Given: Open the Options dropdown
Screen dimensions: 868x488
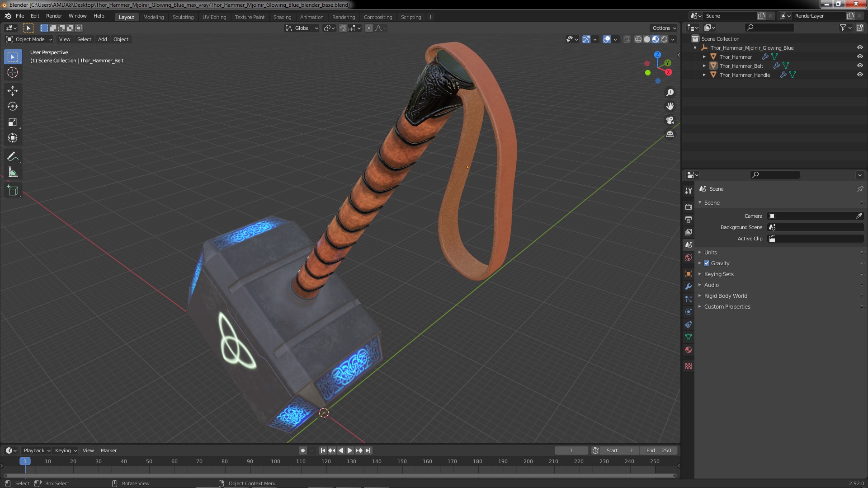Looking at the screenshot, I should 664,28.
